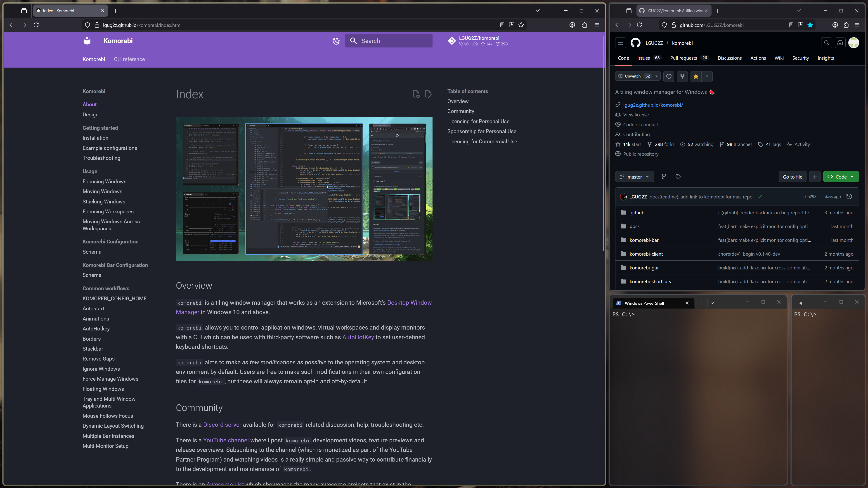Click the GitHub search magnifier icon

(827, 43)
